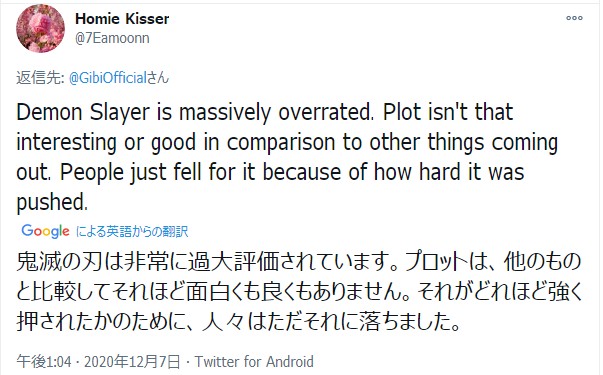Screen dimensions: 603x375
Task: Click the @7Eamoonn username handle
Action: 112,38
